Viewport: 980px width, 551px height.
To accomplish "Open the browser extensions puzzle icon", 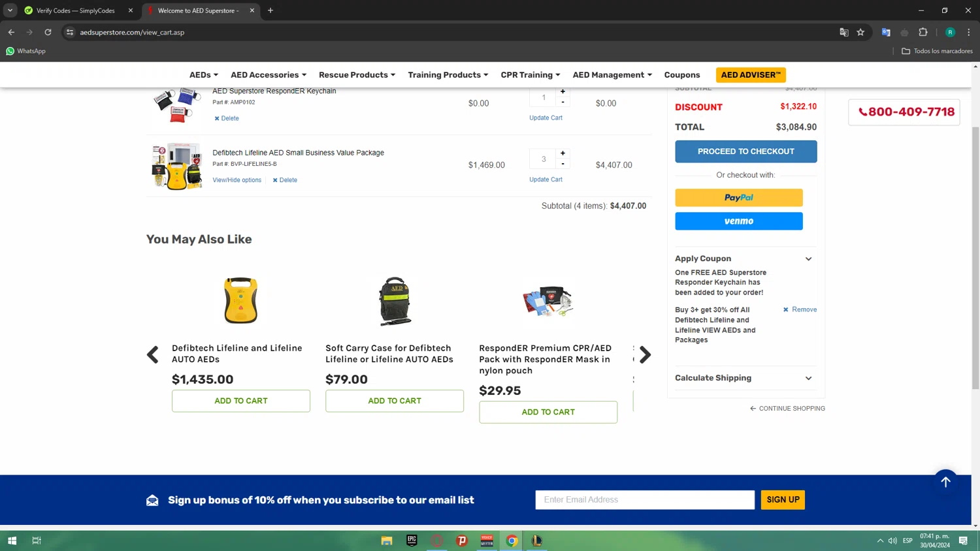I will [923, 32].
